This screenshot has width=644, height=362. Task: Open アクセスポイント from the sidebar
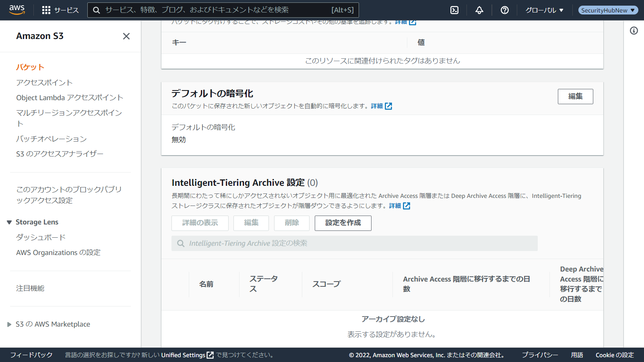click(44, 82)
